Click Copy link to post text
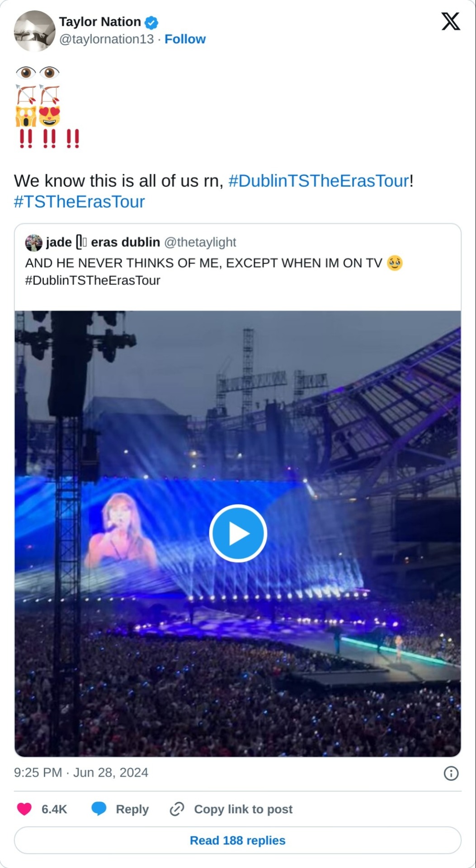 point(243,809)
